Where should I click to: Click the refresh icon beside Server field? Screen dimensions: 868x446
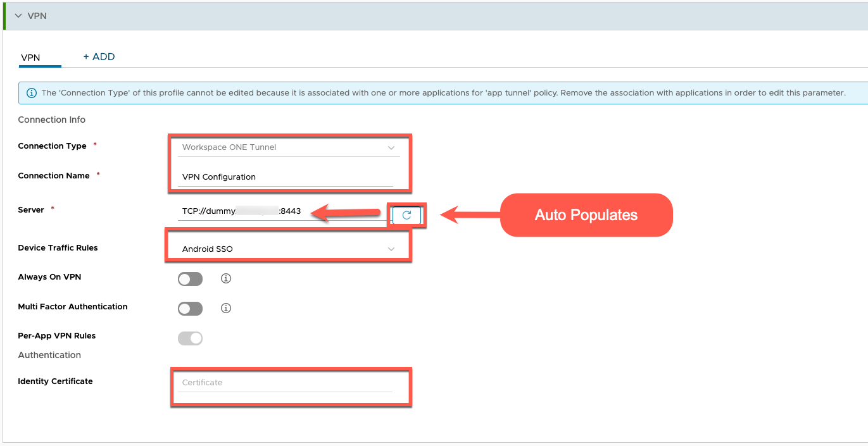coord(406,215)
